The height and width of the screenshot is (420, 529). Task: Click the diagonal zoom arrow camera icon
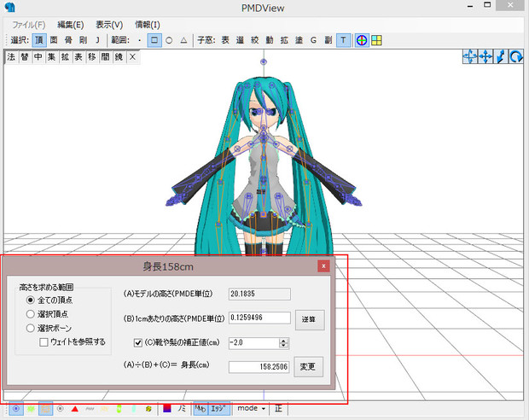point(501,56)
